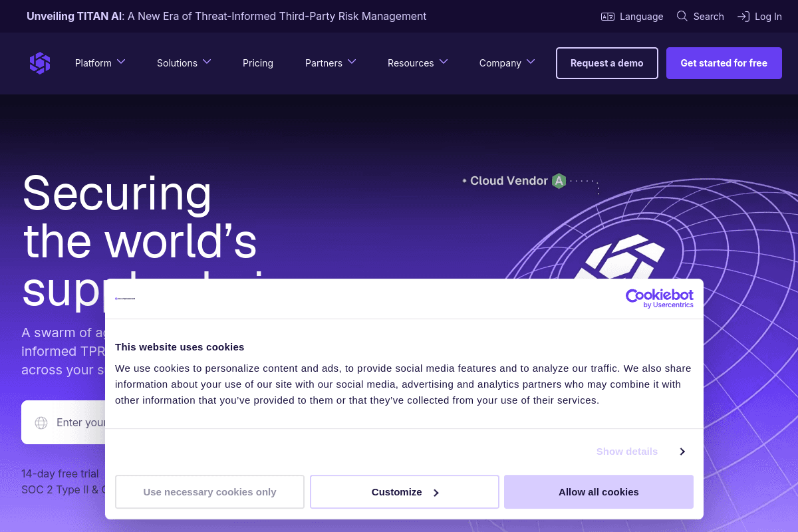Click the Show details link
Image resolution: width=798 pixels, height=532 pixels.
pyautogui.click(x=627, y=452)
